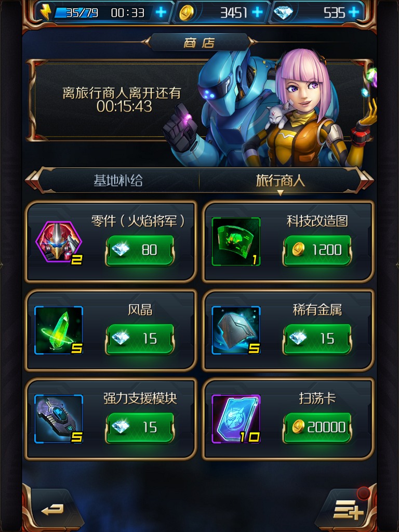Buy 扫荡卡 for 20000 coins

click(x=317, y=428)
